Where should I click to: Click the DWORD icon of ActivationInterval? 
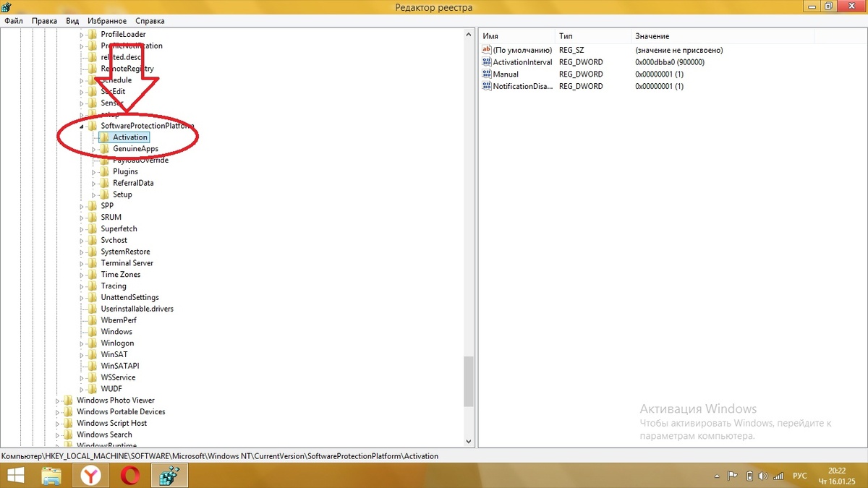pyautogui.click(x=487, y=62)
